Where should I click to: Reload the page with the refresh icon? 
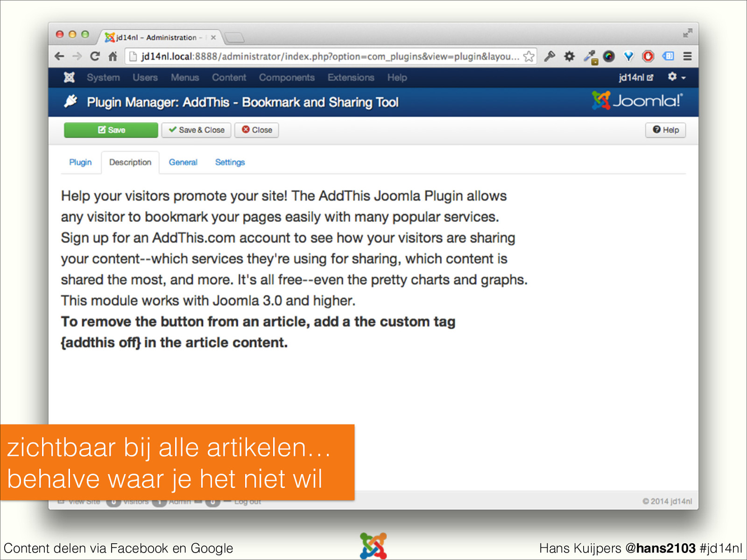click(x=95, y=56)
